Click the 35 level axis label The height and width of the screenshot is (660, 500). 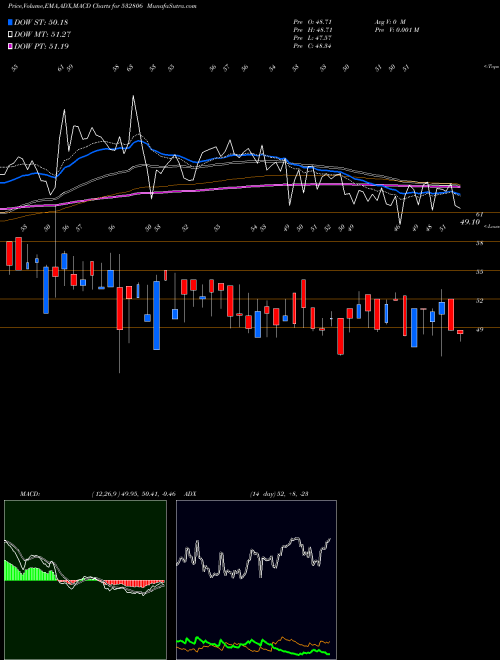coord(479,272)
